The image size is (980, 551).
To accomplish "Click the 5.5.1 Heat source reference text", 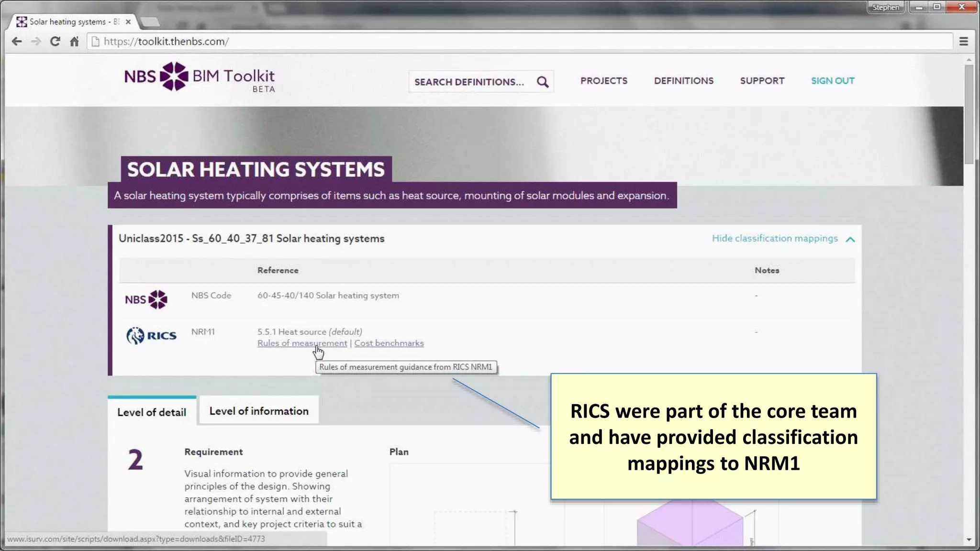I will (x=310, y=331).
